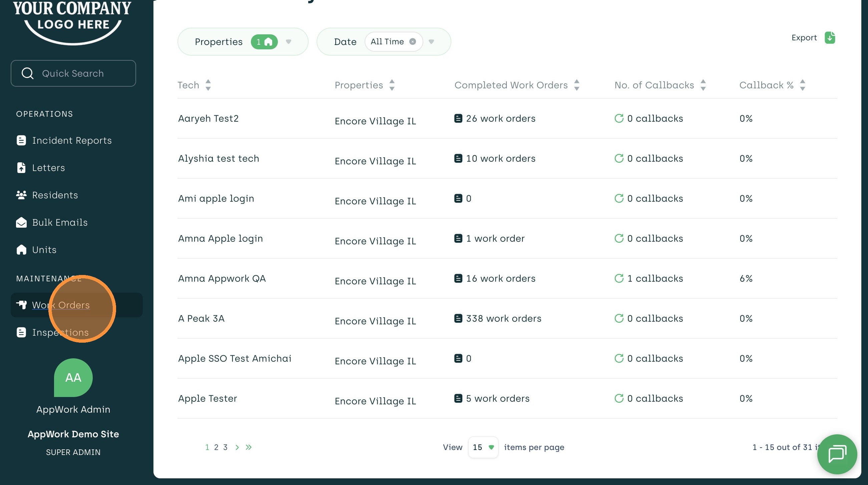Sort by Callback % column
This screenshot has height=485, width=868.
coord(802,85)
